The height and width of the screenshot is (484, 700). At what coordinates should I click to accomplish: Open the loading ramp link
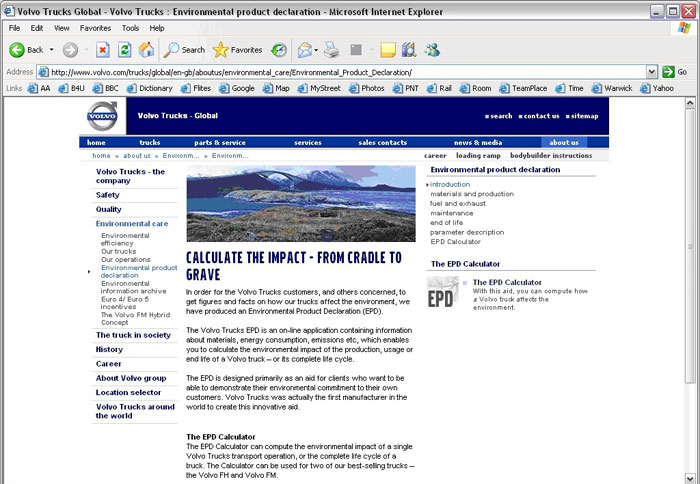tap(478, 155)
